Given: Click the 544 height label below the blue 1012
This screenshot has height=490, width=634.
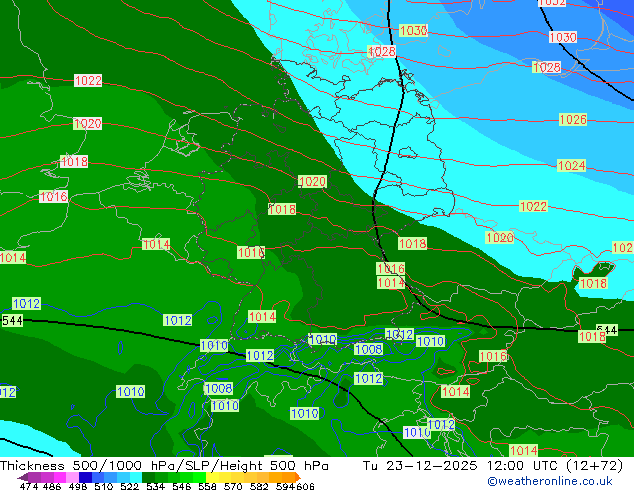Looking at the screenshot, I should coord(12,321).
